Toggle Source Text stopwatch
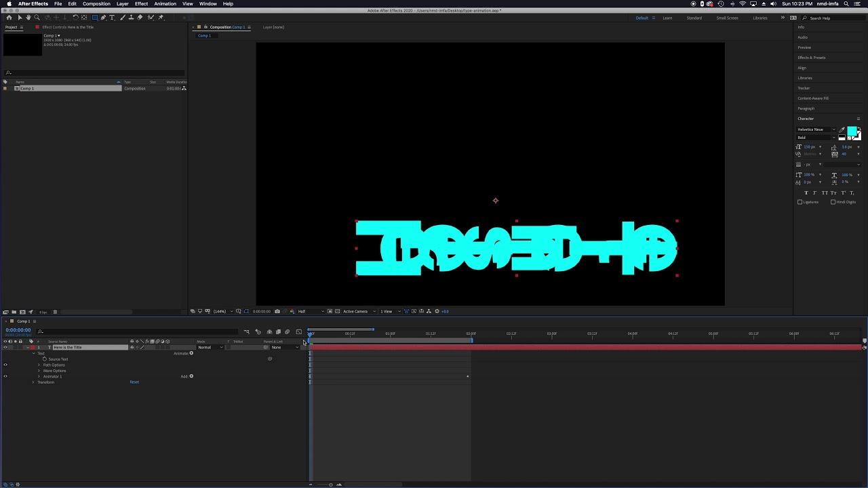 pyautogui.click(x=45, y=359)
